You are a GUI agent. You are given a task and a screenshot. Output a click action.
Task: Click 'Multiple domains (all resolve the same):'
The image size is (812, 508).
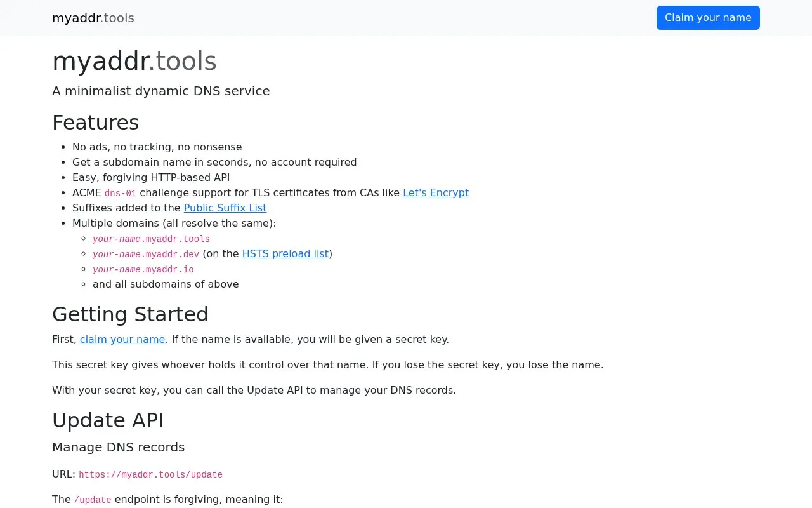[x=174, y=223]
